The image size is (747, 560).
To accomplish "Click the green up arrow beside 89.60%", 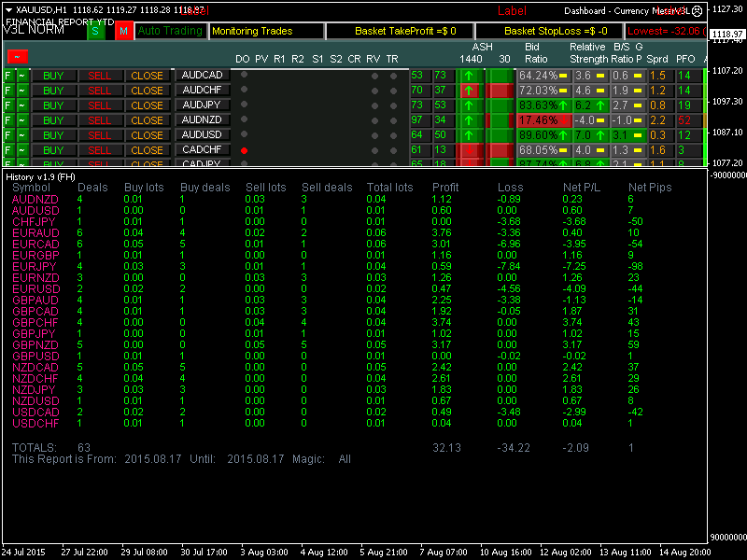I will [x=563, y=135].
